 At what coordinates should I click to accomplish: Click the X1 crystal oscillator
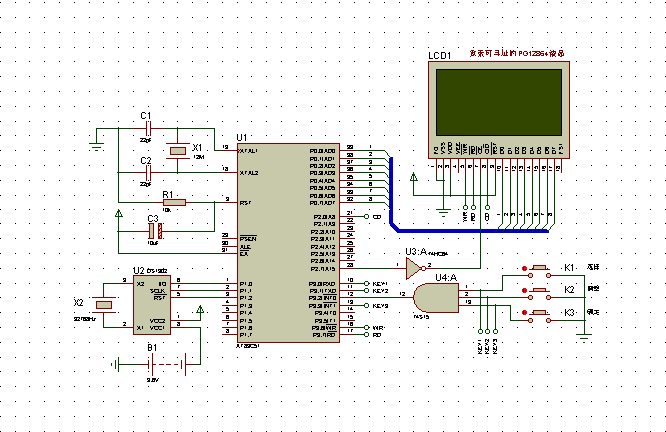(178, 151)
